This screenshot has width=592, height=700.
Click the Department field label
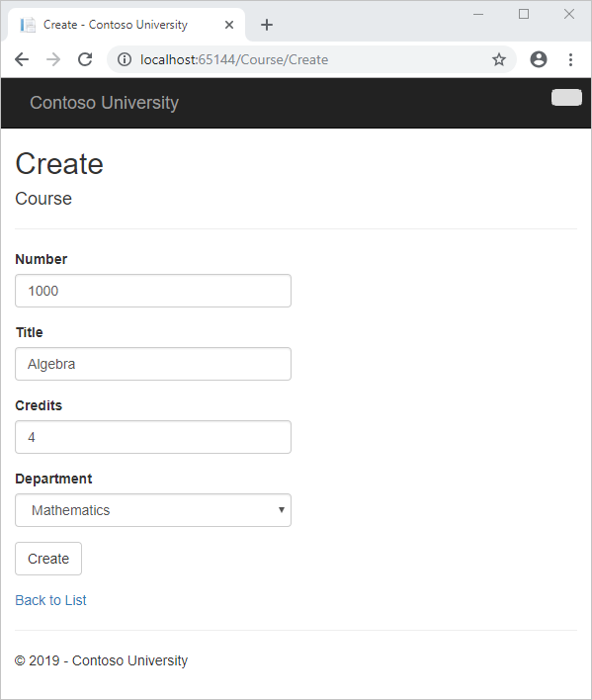point(53,479)
